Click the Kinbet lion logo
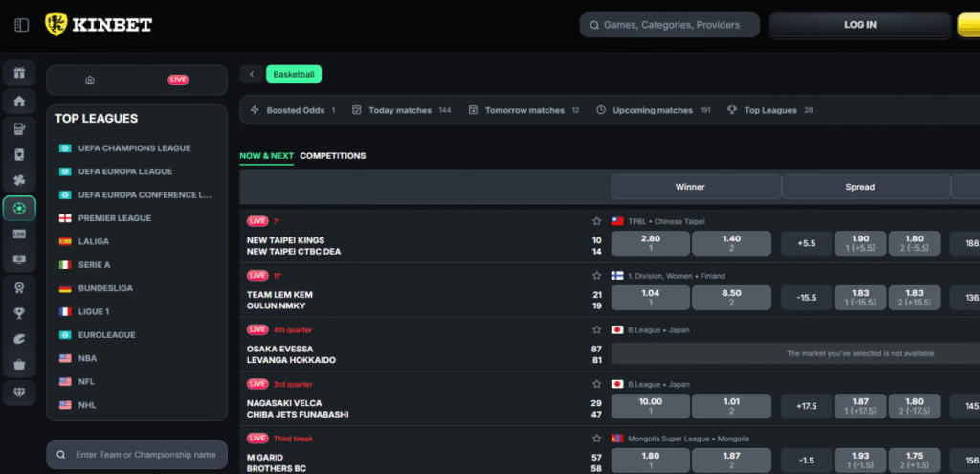Image resolution: width=980 pixels, height=474 pixels. [x=56, y=25]
